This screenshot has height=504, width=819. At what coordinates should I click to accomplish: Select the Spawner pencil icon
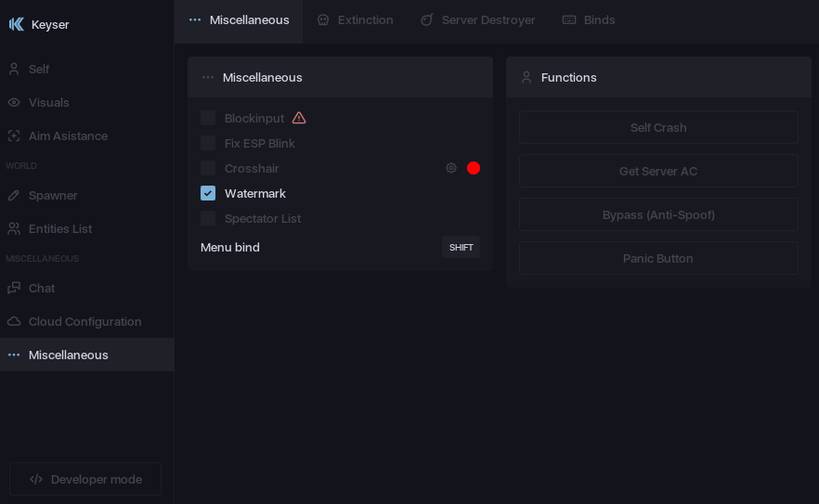point(14,195)
